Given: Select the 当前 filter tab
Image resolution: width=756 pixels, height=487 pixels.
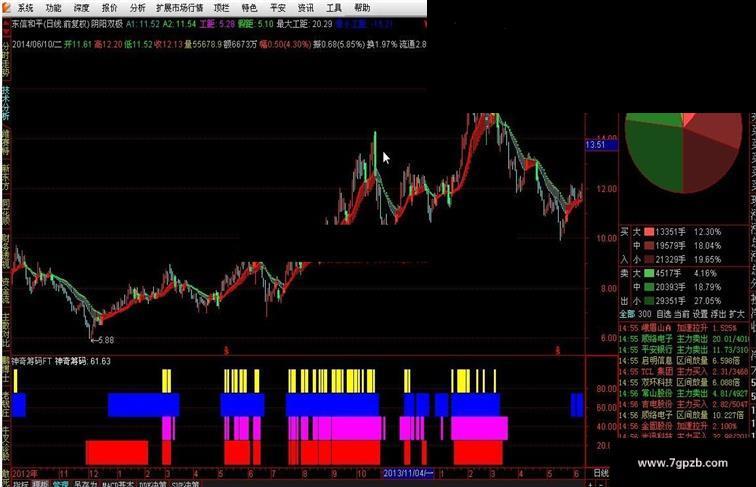Looking at the screenshot, I should [681, 314].
